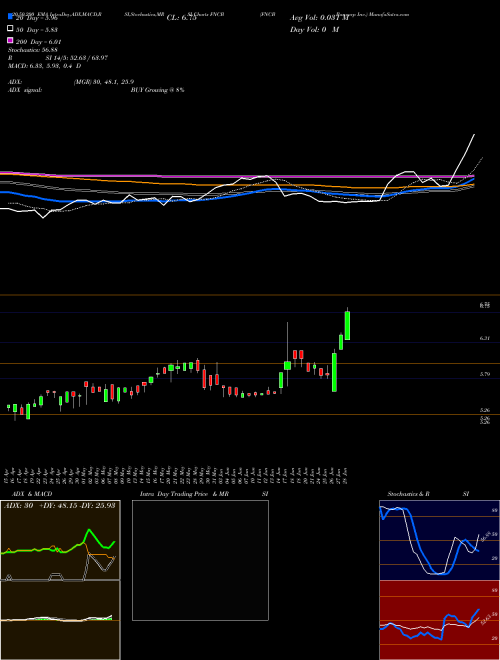Open the red RSI chart panel
The image size is (500, 660).
point(439,620)
